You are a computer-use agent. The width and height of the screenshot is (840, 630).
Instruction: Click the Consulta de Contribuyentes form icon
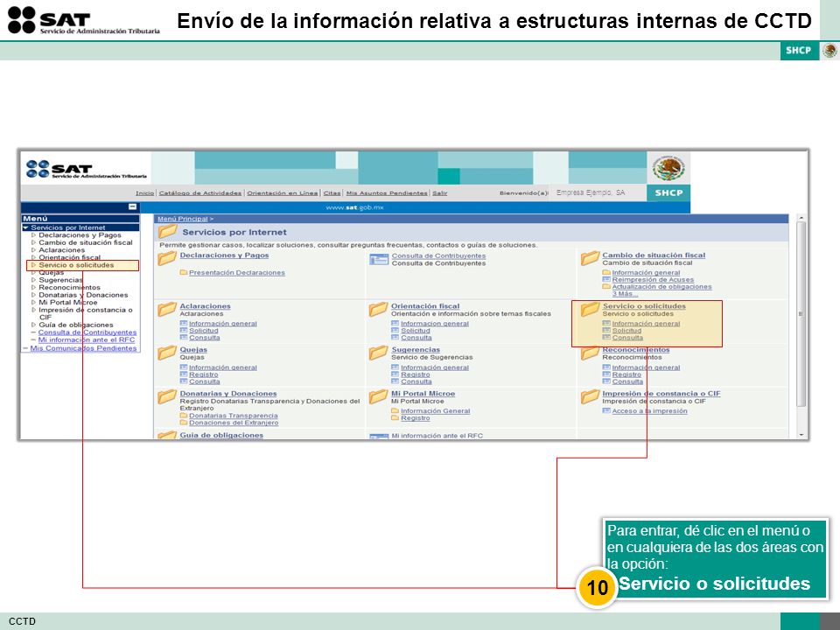click(x=379, y=259)
